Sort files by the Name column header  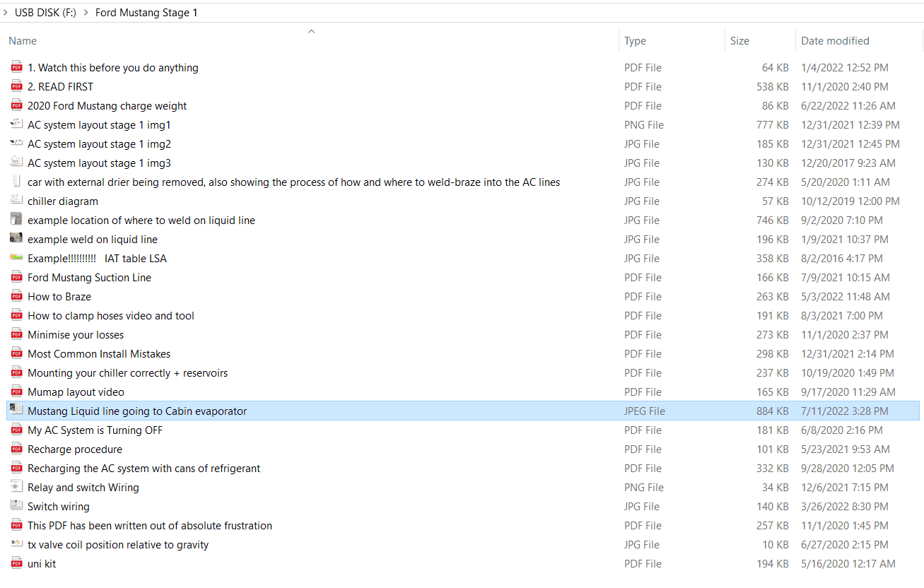pos(23,41)
